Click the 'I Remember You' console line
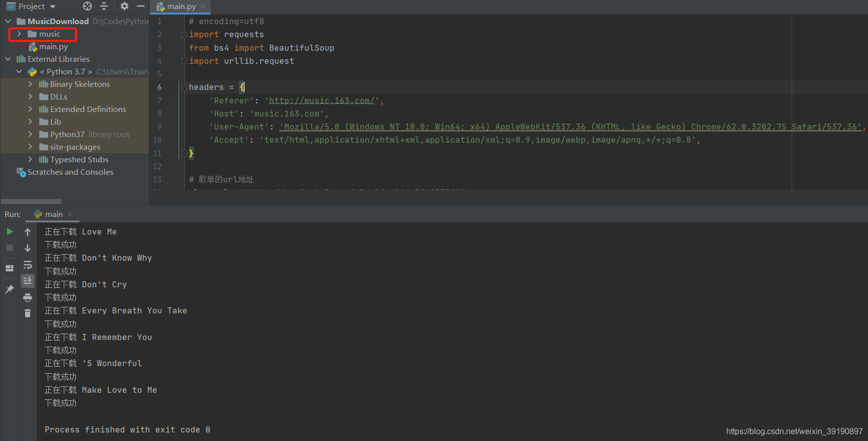This screenshot has height=441, width=868. click(x=98, y=338)
